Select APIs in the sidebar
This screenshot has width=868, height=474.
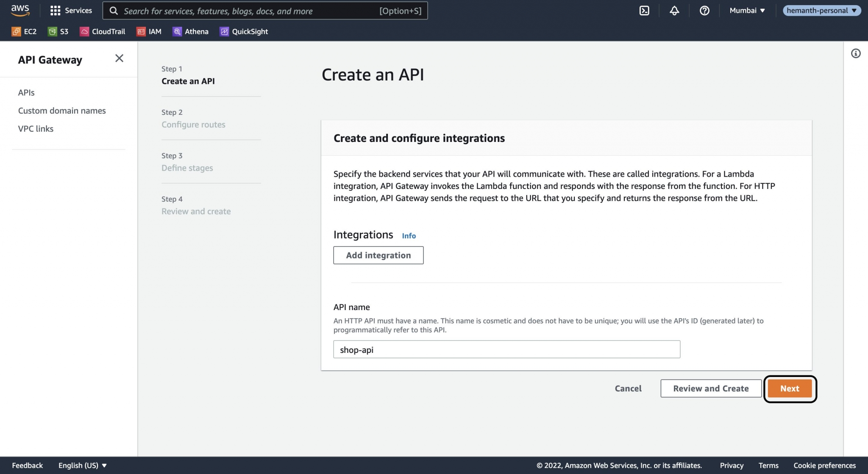tap(26, 92)
